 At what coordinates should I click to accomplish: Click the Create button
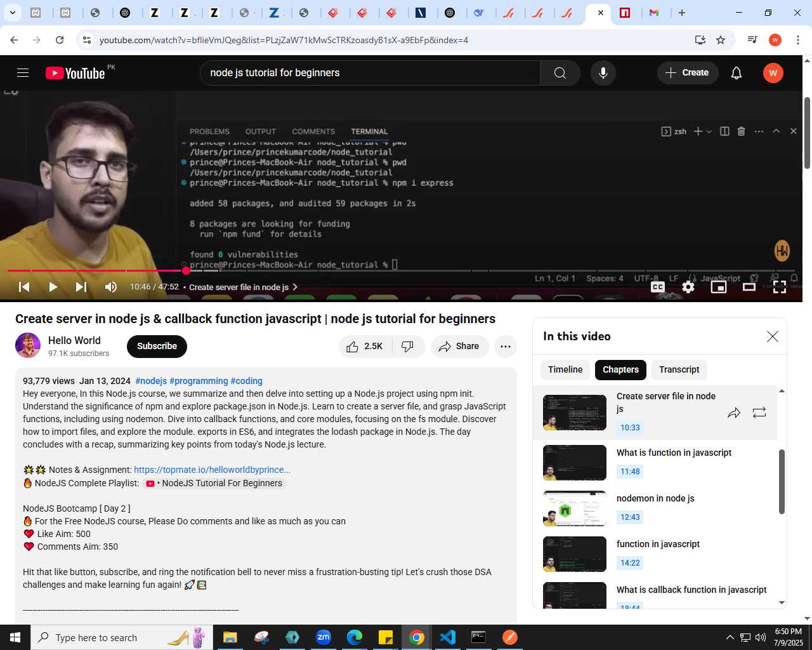pos(687,73)
